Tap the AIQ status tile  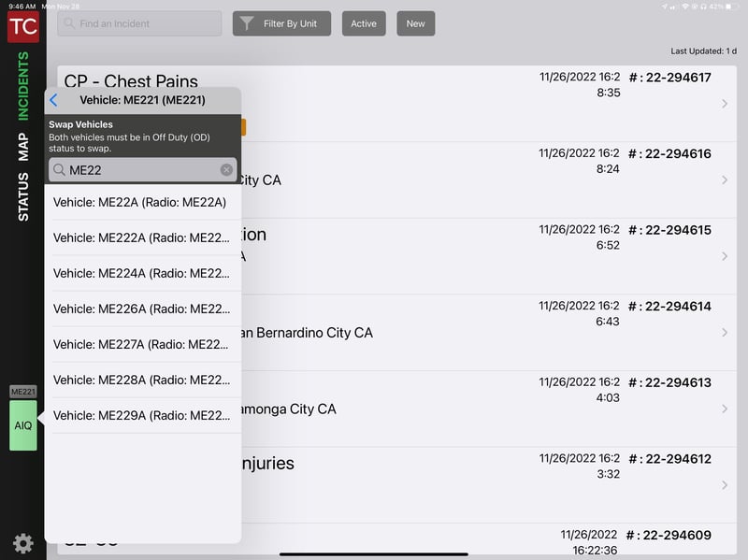[x=23, y=425]
